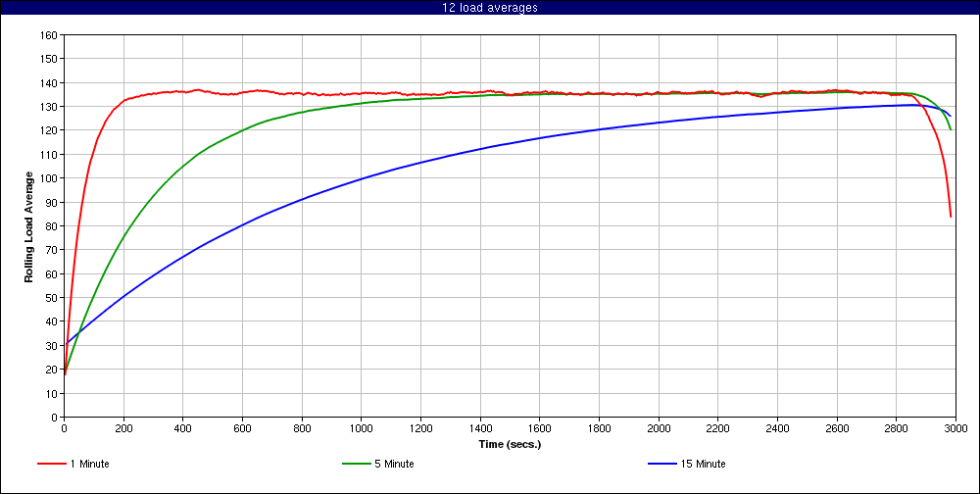This screenshot has height=494, width=980.
Task: Click the red line's lowest endpoint at far right
Action: 951,216
